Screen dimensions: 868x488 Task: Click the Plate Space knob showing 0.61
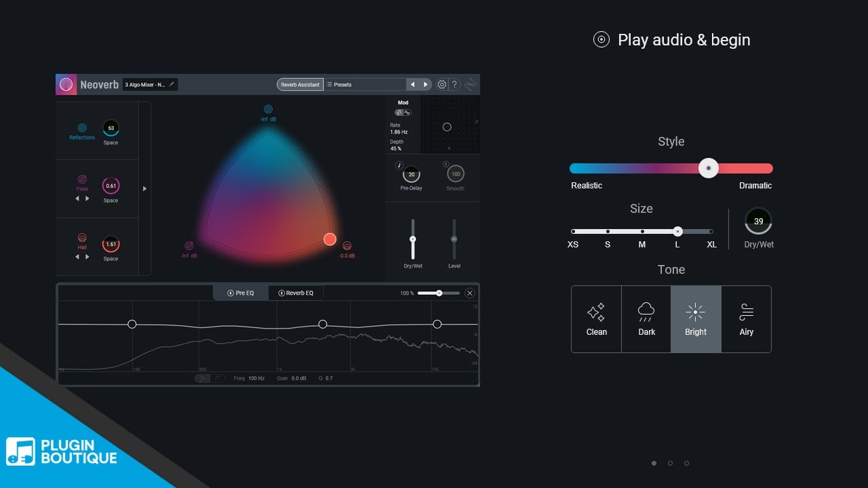[111, 186]
